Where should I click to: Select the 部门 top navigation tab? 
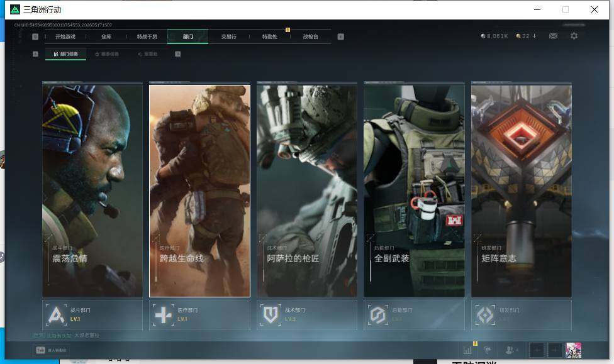tap(188, 37)
